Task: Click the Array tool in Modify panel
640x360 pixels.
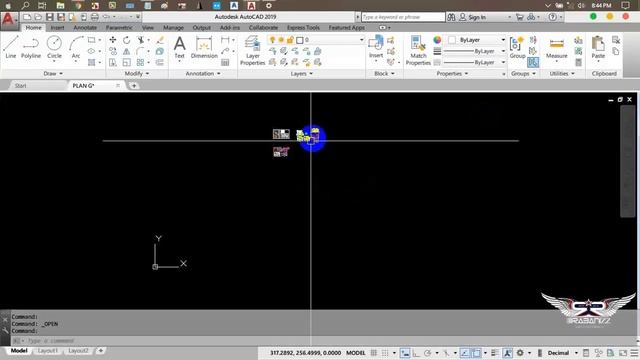Action: coord(140,62)
